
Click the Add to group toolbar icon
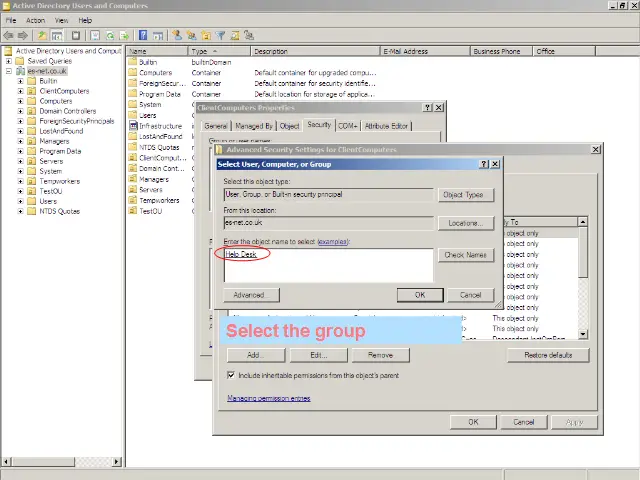[x=249, y=36]
